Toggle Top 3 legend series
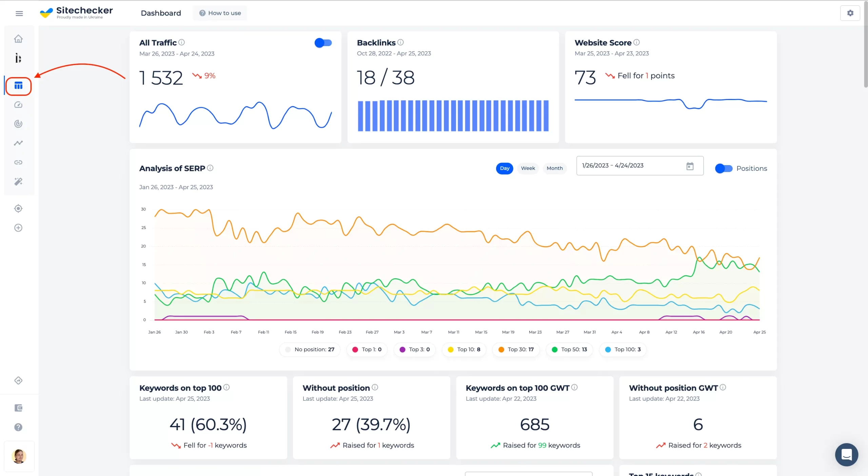Screen dimensions: 868x476 tap(414, 350)
